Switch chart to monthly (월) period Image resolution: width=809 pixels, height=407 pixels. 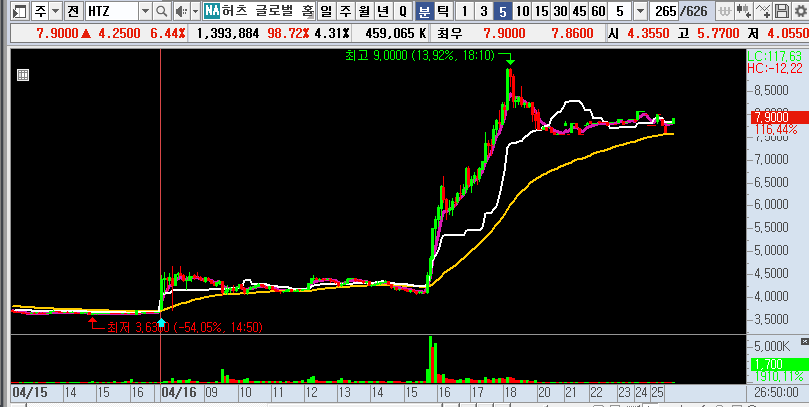363,11
